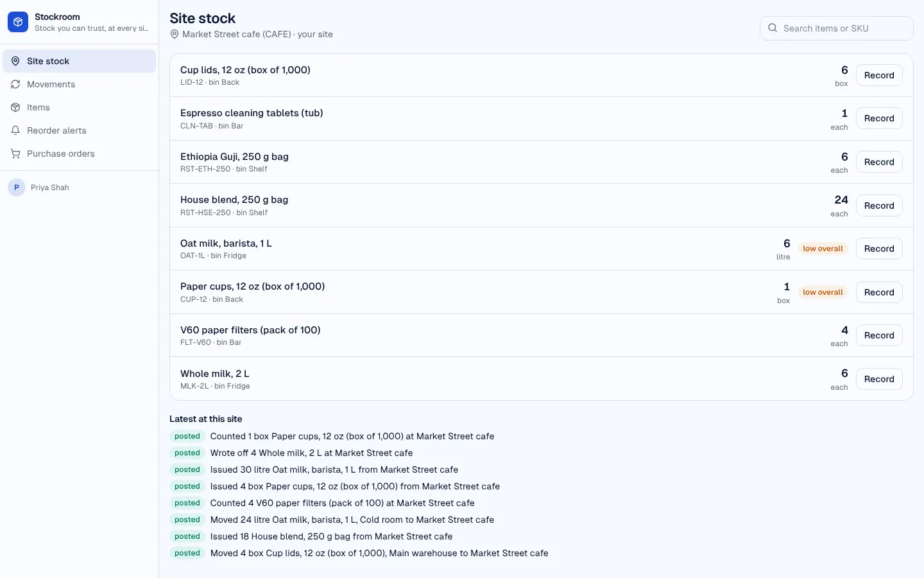The width and height of the screenshot is (924, 578).
Task: Click the low overall badge on Paper cups
Action: tap(823, 292)
